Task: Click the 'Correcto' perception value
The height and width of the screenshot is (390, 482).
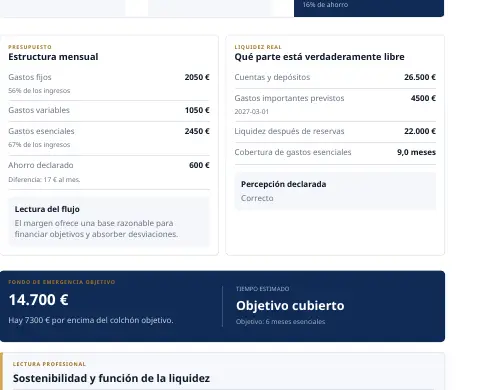Action: pos(257,198)
